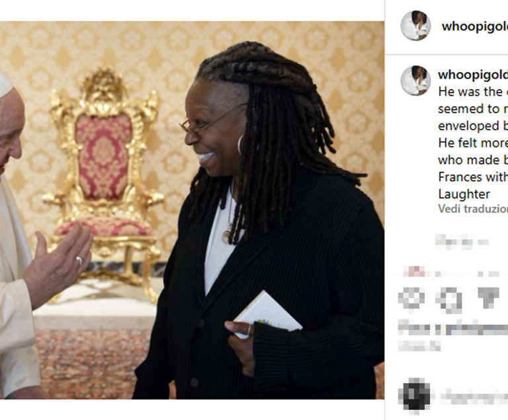The width and height of the screenshot is (508, 420).
Task: Open the dark blurred commenter avatar
Action: click(416, 396)
